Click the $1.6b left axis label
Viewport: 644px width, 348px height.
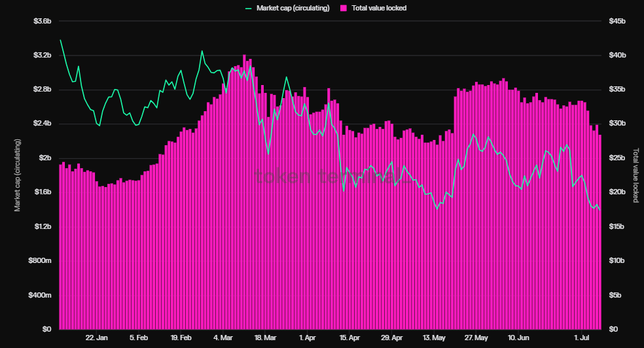coord(43,192)
